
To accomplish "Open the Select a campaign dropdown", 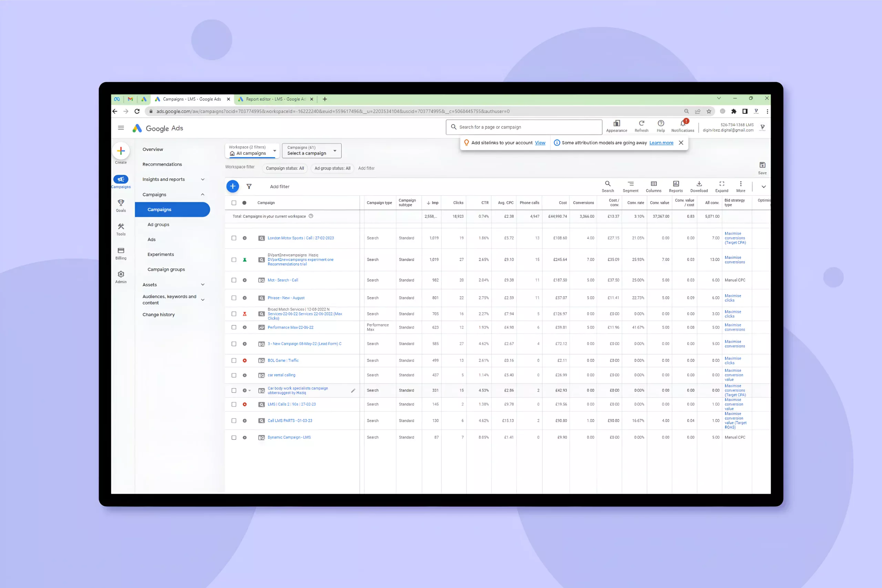I will pyautogui.click(x=311, y=151).
